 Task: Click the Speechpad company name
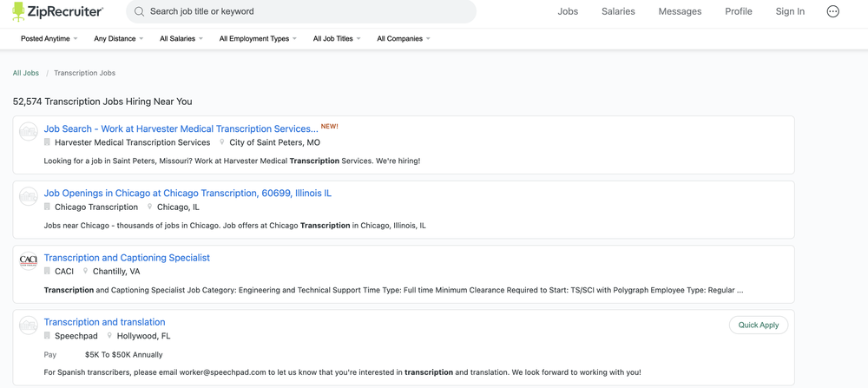point(76,336)
